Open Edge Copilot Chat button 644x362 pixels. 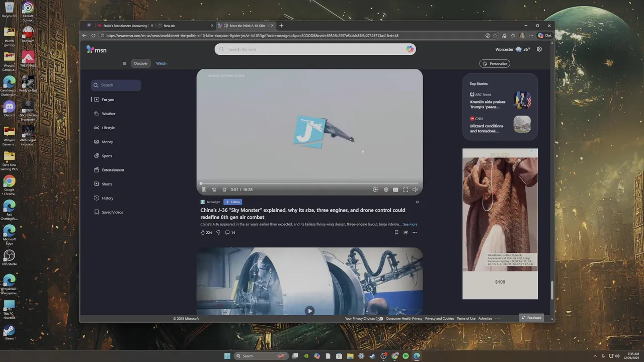point(544,36)
